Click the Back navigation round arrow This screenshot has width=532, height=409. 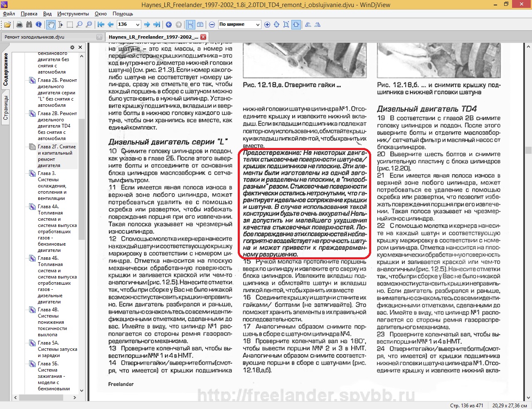pyautogui.click(x=169, y=25)
